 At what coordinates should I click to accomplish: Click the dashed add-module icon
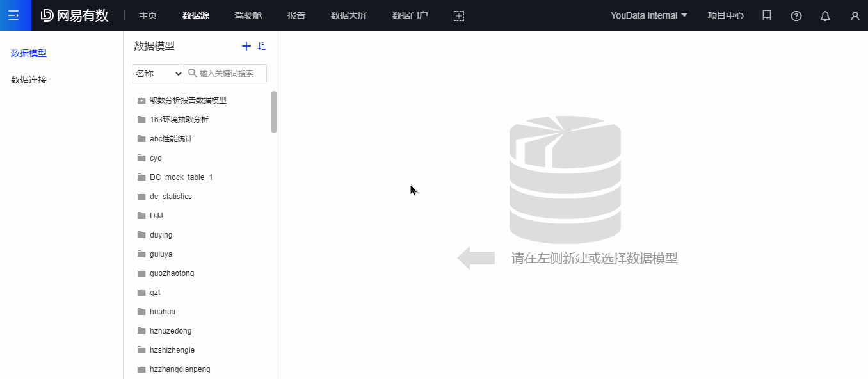click(459, 15)
